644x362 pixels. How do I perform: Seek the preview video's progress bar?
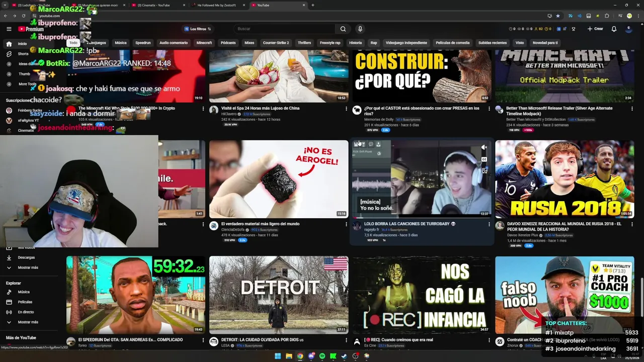coord(422,217)
